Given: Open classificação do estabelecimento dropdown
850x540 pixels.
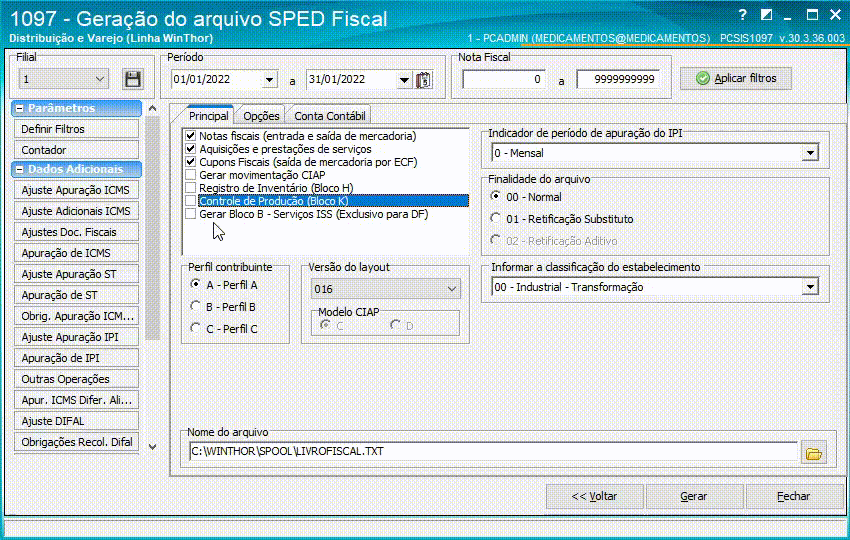Looking at the screenshot, I should coord(810,287).
